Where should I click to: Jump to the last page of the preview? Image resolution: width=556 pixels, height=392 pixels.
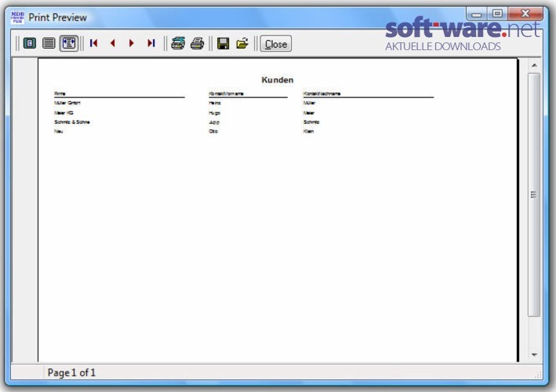click(x=151, y=43)
